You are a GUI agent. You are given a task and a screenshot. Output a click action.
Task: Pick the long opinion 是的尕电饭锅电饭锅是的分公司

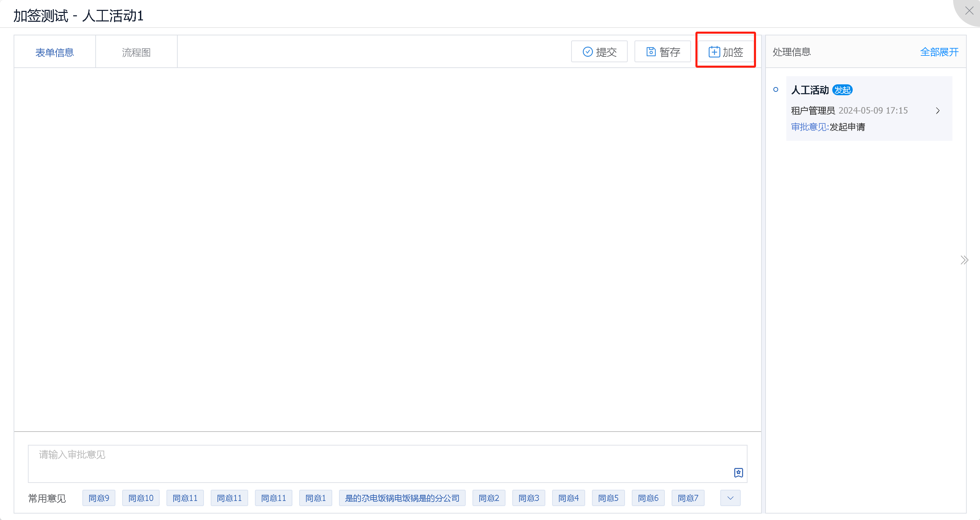click(x=402, y=498)
